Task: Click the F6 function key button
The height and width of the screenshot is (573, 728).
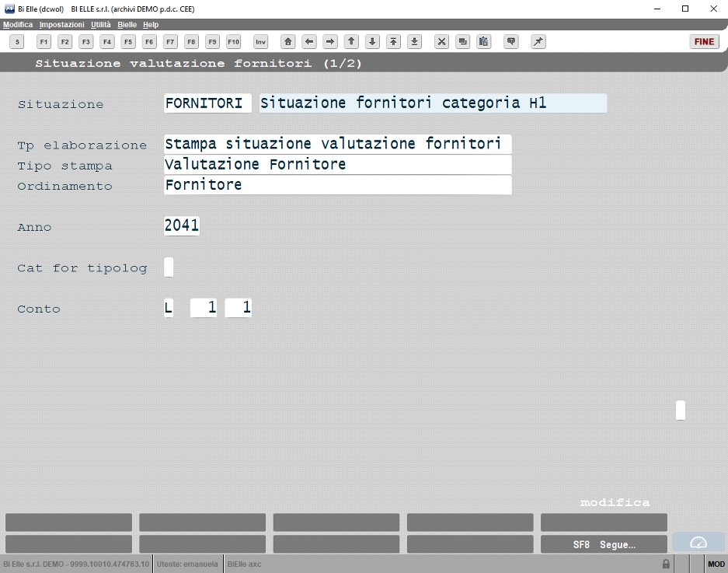Action: tap(149, 42)
